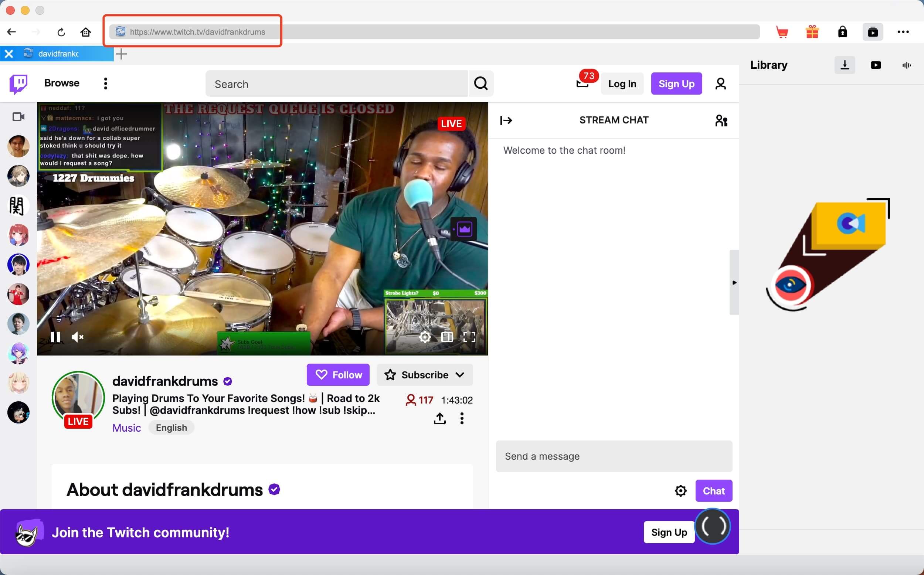This screenshot has width=924, height=575.
Task: Open the three-dot menu next to Browse
Action: pos(106,84)
